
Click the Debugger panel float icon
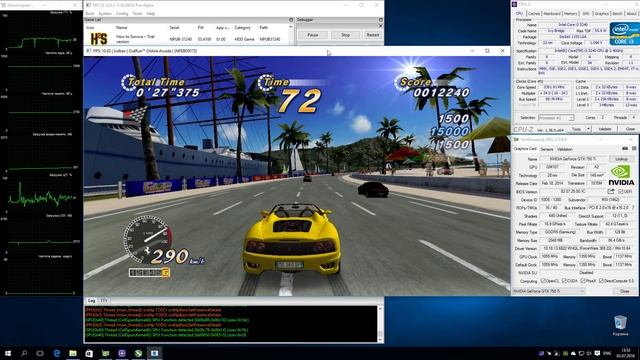pyautogui.click(x=380, y=20)
